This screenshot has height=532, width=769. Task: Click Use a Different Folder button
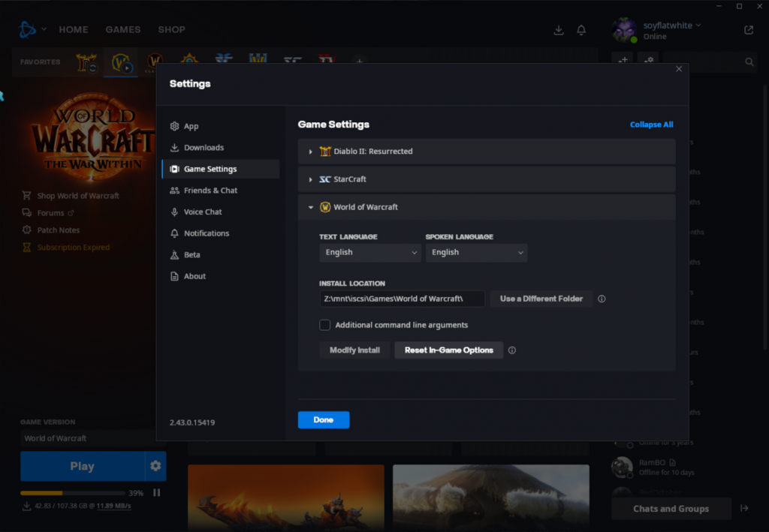coord(541,299)
